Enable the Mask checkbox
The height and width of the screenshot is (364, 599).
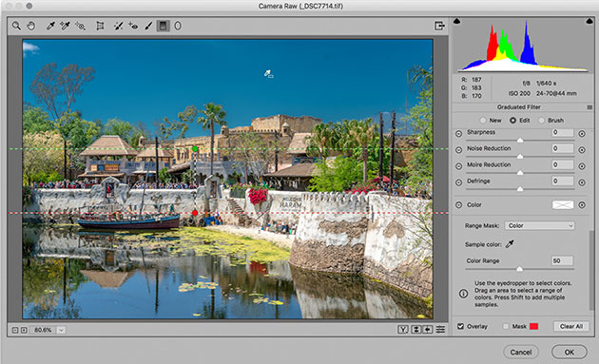tap(506, 326)
